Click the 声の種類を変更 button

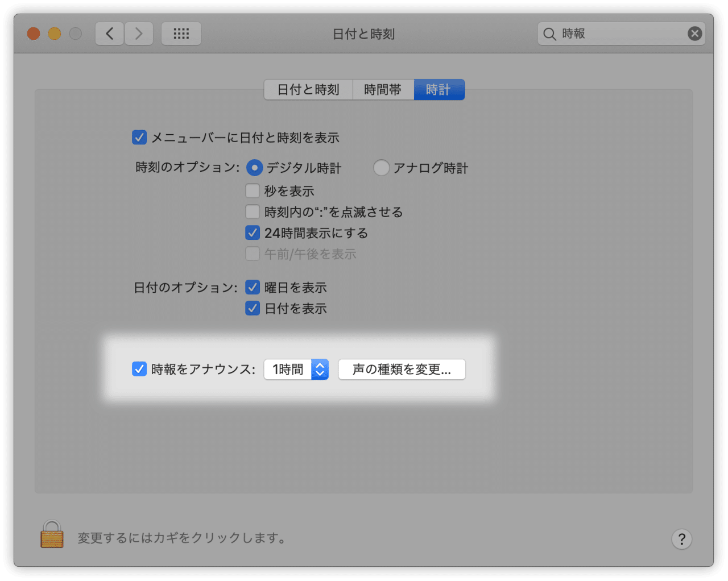[x=402, y=369]
